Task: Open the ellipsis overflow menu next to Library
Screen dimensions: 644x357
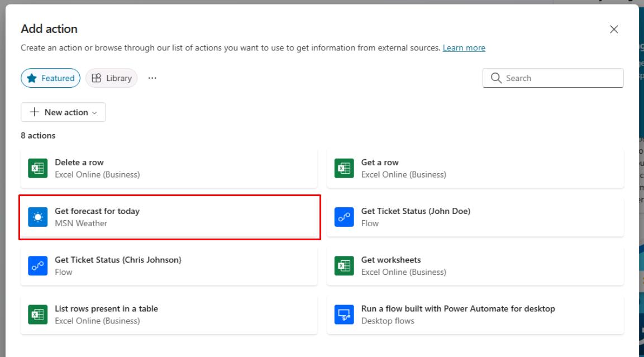Action: (152, 78)
